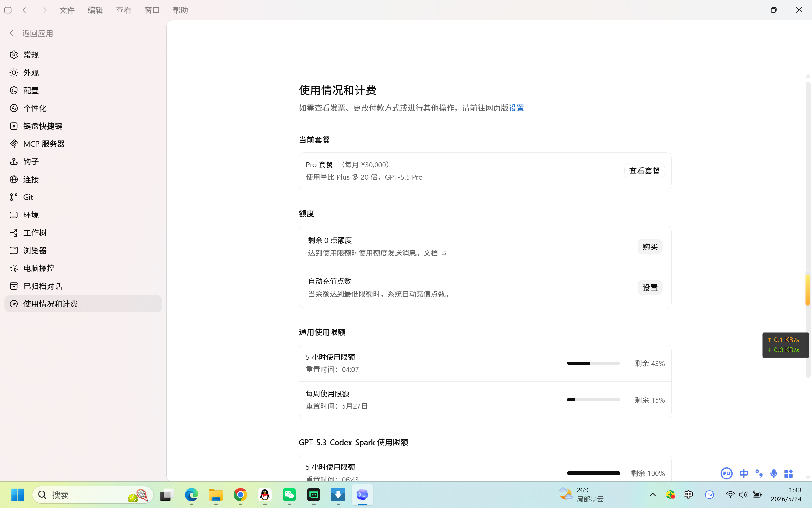Click the 查看套餐 button
Image resolution: width=812 pixels, height=508 pixels.
[x=644, y=171]
